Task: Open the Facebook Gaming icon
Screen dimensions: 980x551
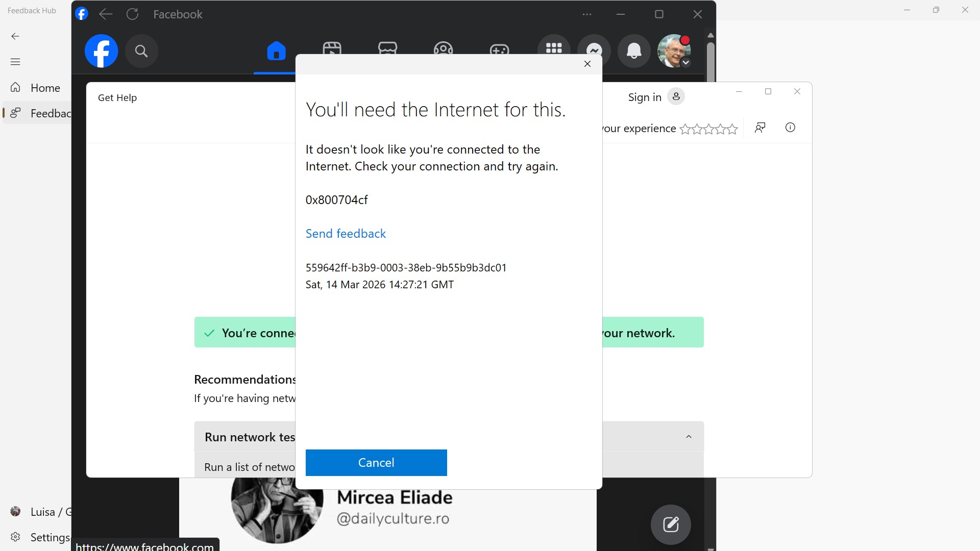Action: click(499, 51)
